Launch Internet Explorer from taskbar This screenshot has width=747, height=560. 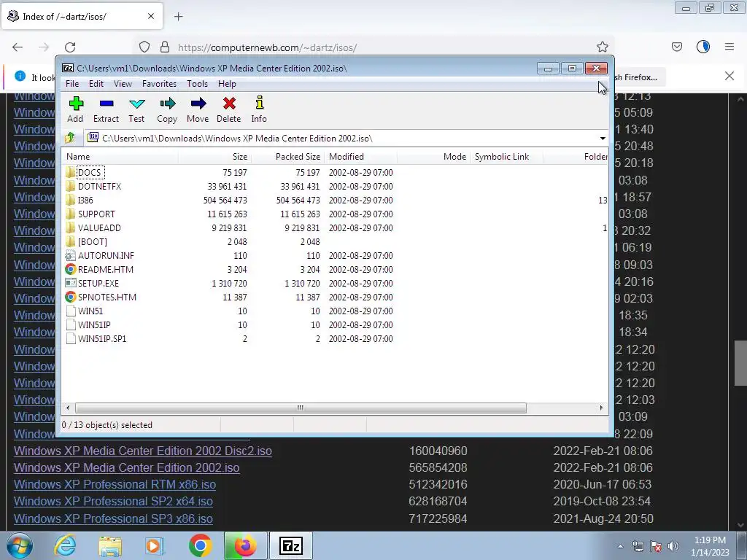click(x=65, y=546)
